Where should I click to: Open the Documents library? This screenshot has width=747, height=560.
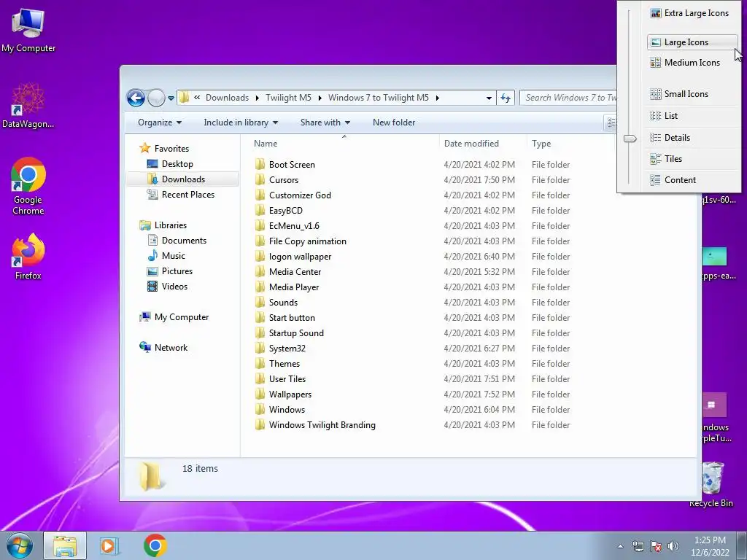[x=177, y=241]
